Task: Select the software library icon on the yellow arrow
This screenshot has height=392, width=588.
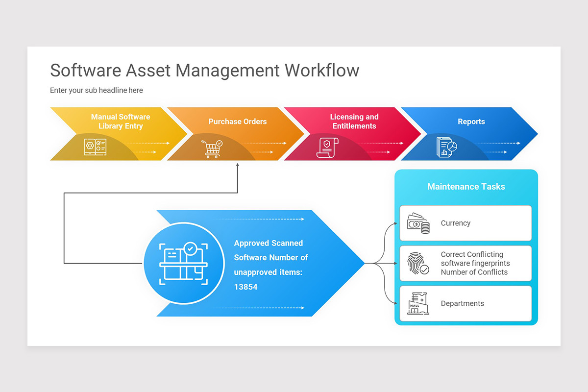Action: point(96,147)
